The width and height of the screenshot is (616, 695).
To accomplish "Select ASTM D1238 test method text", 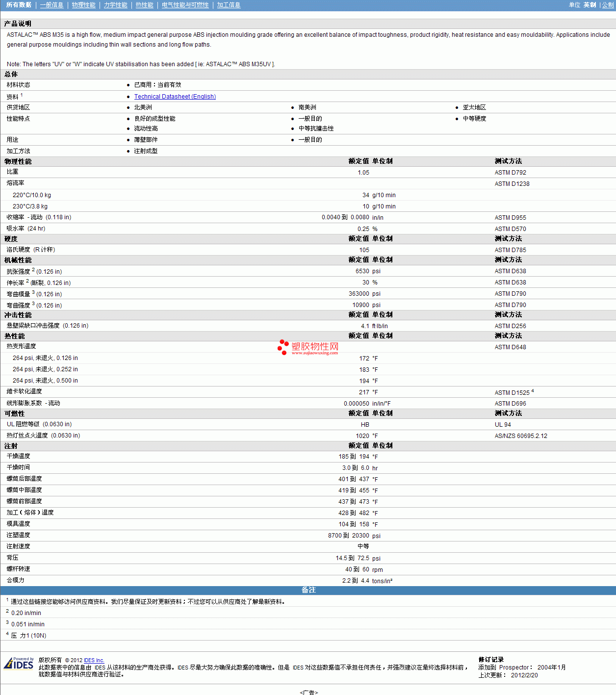I will tap(512, 184).
